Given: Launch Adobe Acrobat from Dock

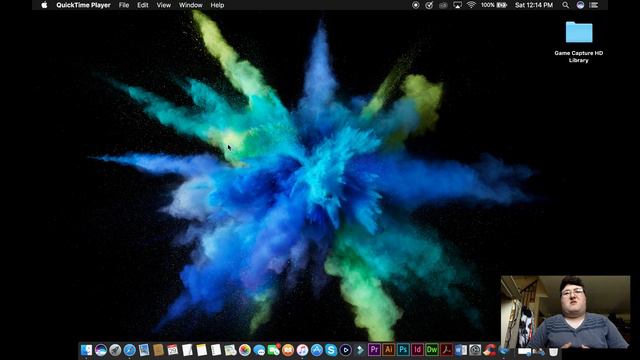Looking at the screenshot, I should click(x=446, y=350).
